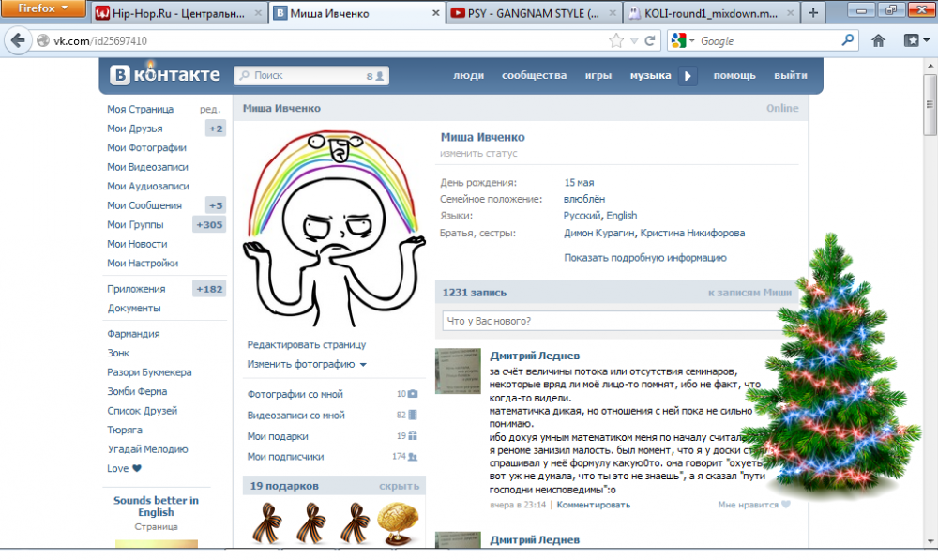This screenshot has width=938, height=560.
Task: Click Комментировать under the first post
Action: 594,505
